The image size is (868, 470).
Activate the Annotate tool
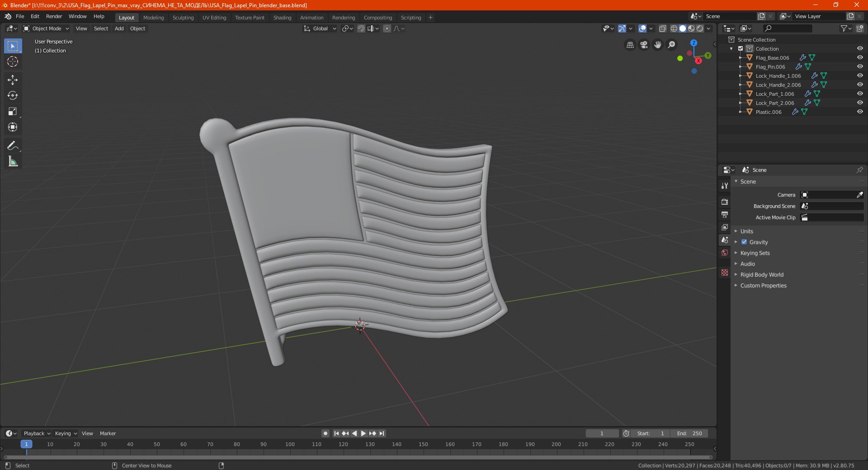12,146
